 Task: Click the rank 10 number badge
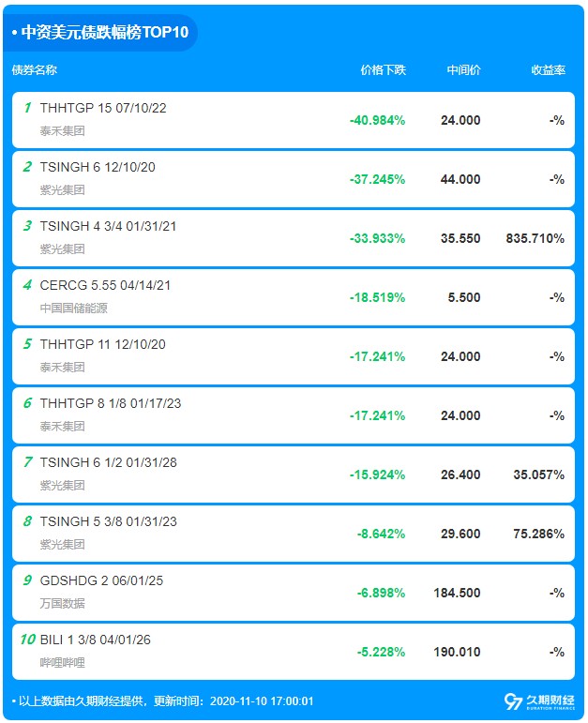[28, 640]
